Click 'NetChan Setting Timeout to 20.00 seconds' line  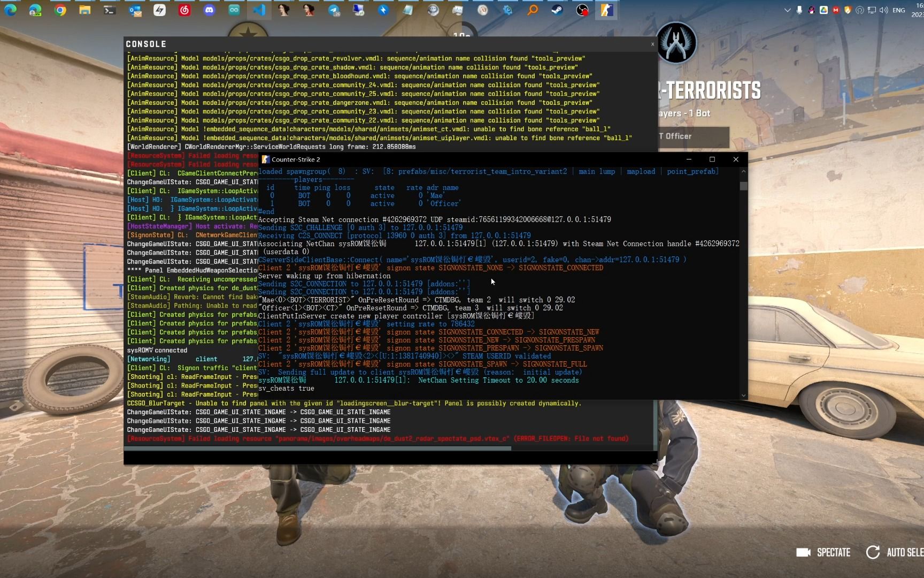[x=418, y=380]
